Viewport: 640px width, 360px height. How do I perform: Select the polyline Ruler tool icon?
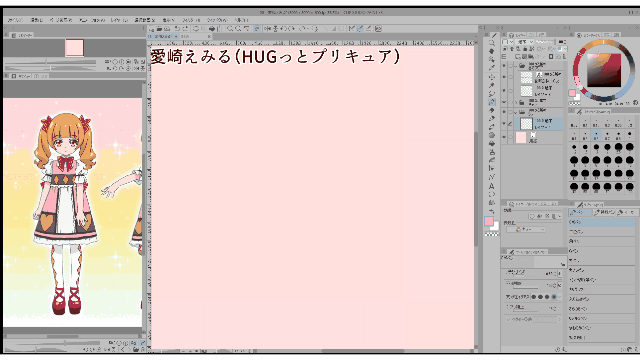492,177
